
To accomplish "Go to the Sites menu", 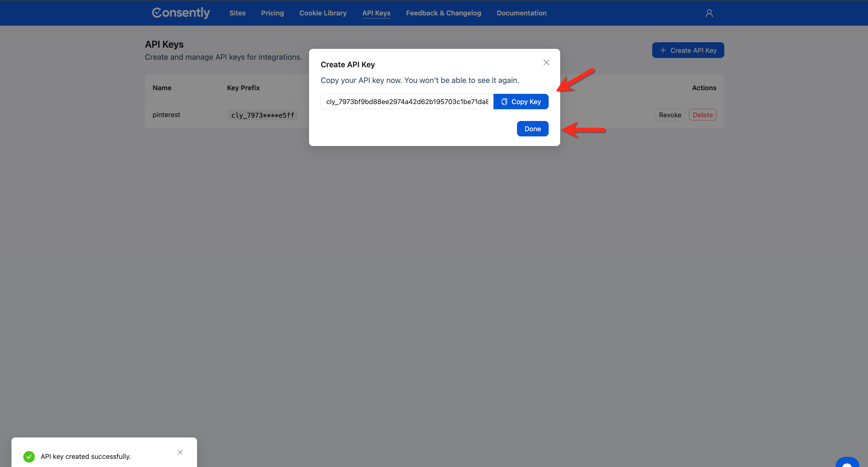I will [x=237, y=13].
